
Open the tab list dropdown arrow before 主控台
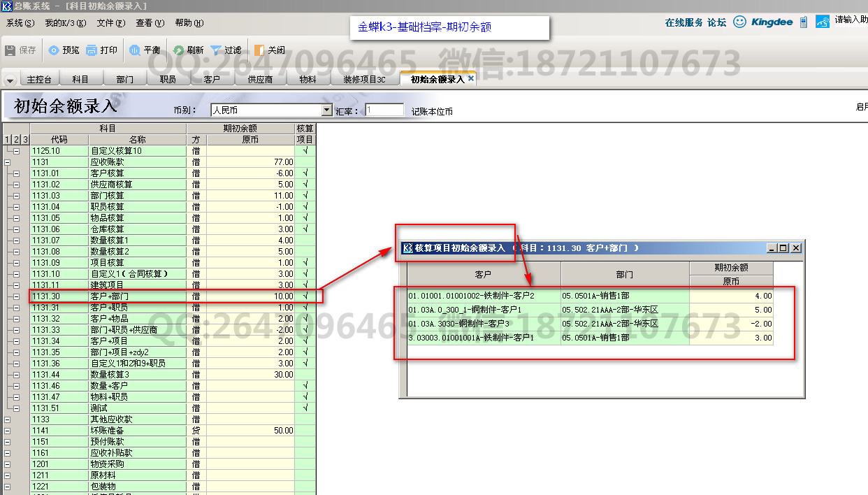(x=10, y=80)
